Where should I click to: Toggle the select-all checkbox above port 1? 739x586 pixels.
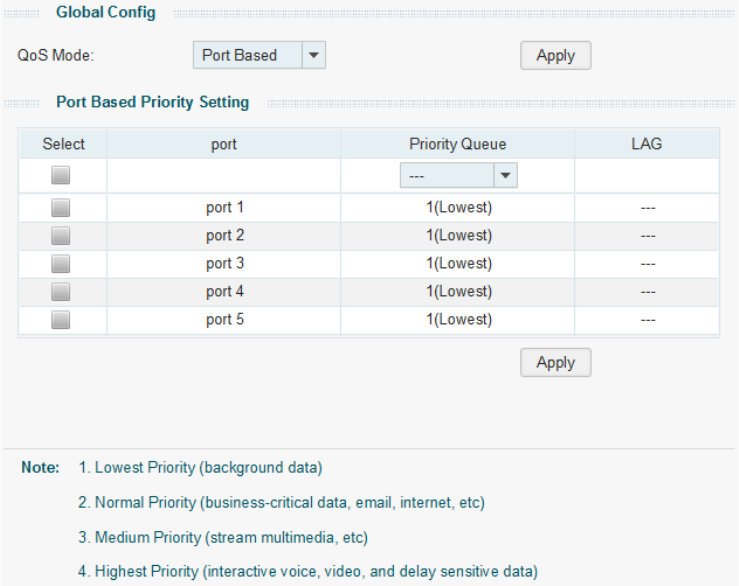(x=61, y=176)
